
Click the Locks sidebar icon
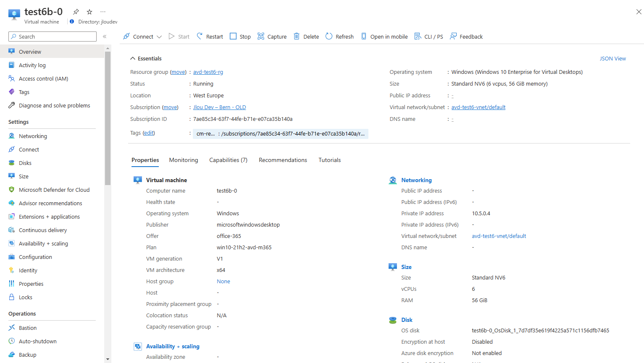[12, 297]
